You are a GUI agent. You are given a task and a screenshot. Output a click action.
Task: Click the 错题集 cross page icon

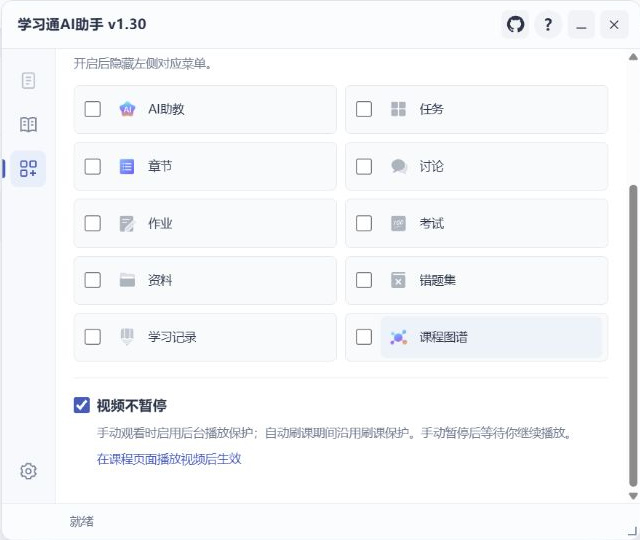click(x=398, y=280)
